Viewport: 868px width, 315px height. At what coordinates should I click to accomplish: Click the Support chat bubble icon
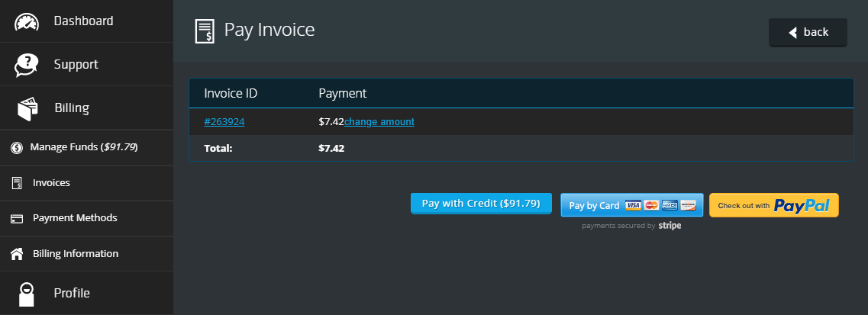point(26,65)
